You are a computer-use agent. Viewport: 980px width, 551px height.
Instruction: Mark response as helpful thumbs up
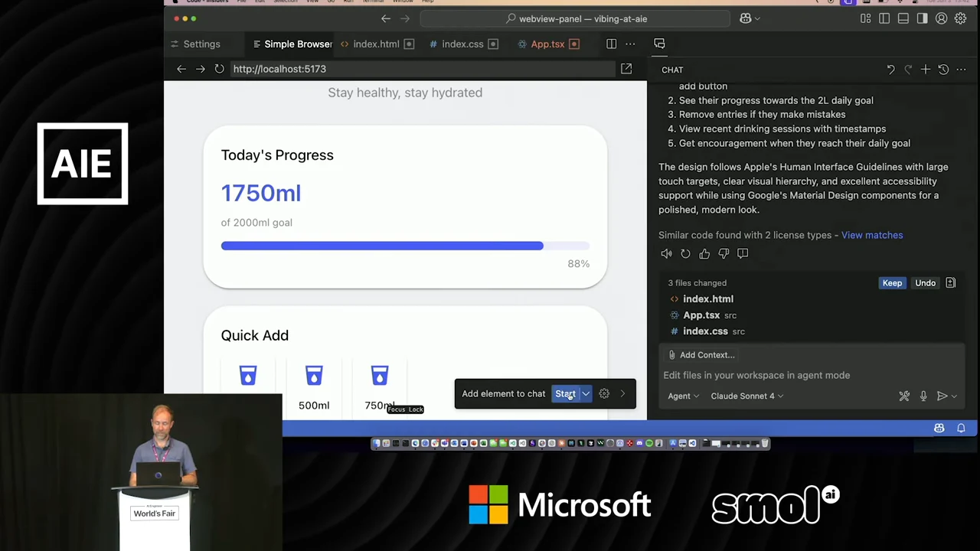click(704, 253)
